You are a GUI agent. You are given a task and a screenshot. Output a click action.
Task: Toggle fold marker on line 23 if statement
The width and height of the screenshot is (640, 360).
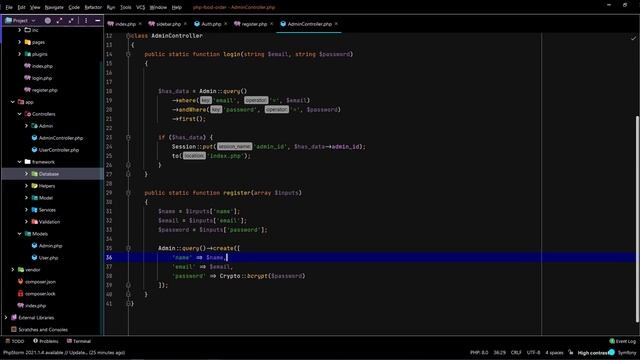pyautogui.click(x=128, y=137)
